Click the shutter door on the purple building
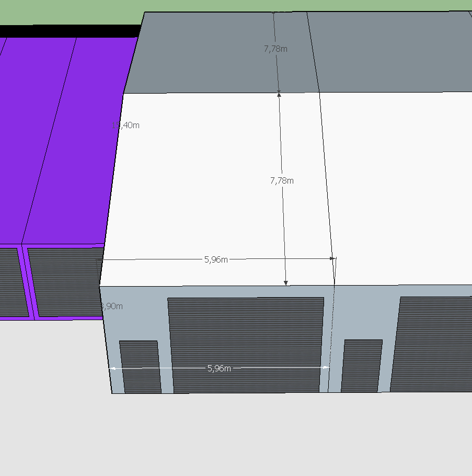The image size is (472, 476). [65, 282]
